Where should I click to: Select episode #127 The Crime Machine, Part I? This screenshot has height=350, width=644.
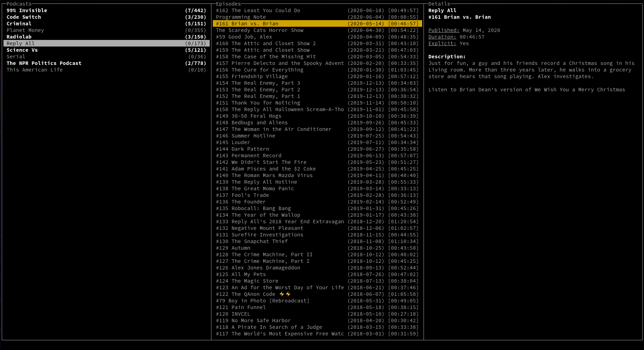(x=317, y=261)
